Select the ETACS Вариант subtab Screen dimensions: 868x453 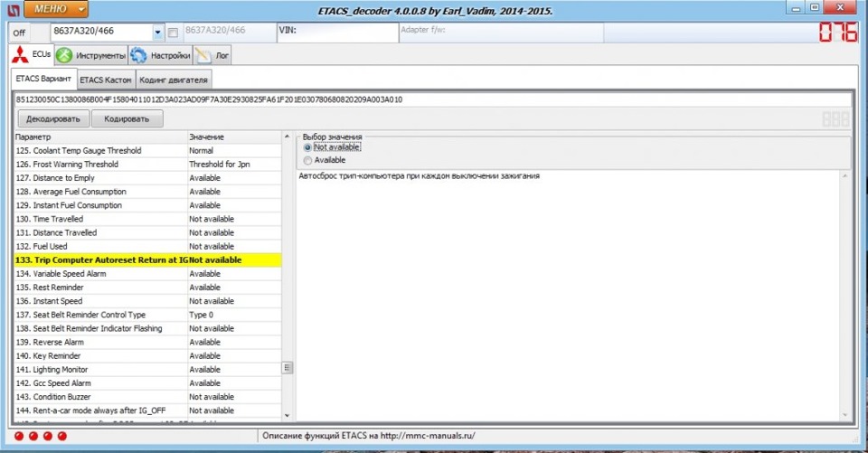click(x=43, y=79)
